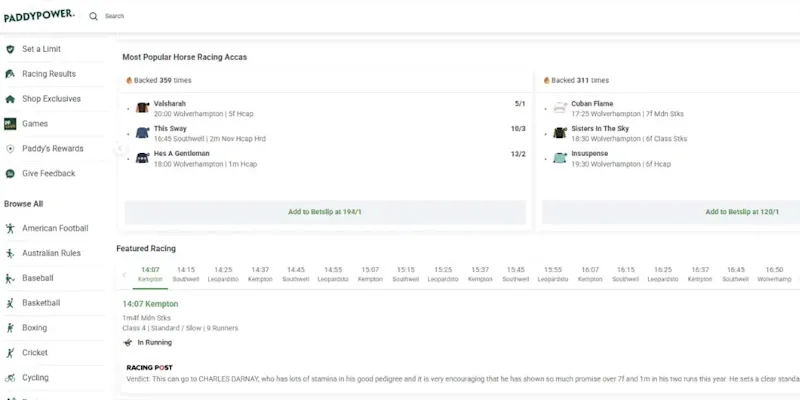Browse Cricket

click(35, 353)
